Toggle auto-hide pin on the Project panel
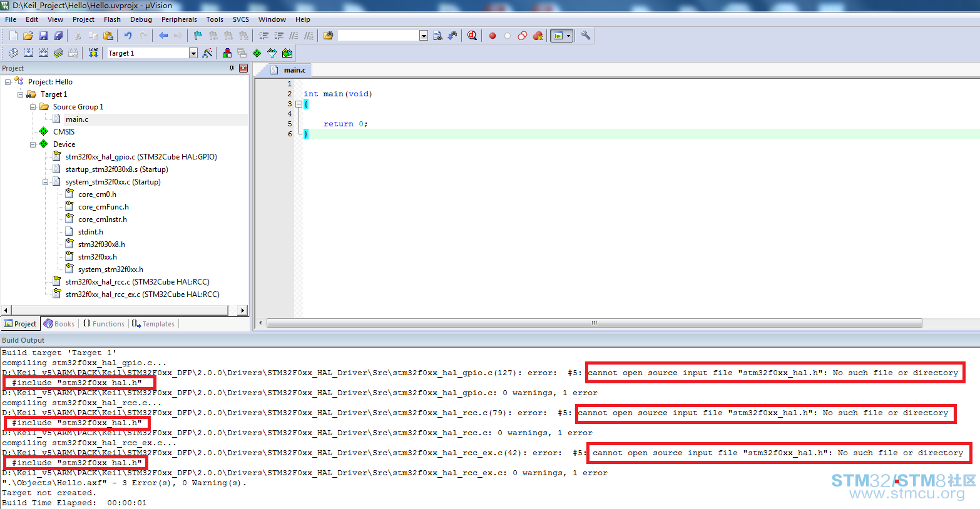Image resolution: width=980 pixels, height=509 pixels. (x=232, y=68)
